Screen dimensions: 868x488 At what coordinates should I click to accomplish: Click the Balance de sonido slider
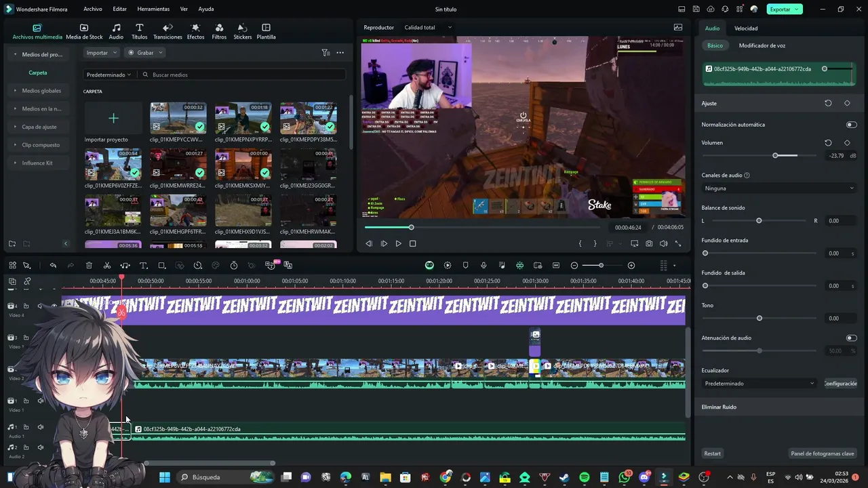(759, 220)
